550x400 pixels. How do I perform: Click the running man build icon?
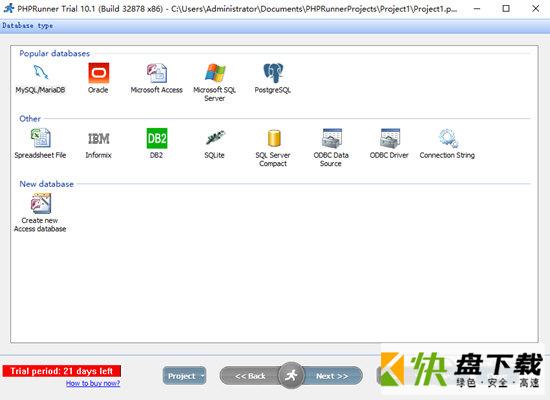tap(290, 376)
